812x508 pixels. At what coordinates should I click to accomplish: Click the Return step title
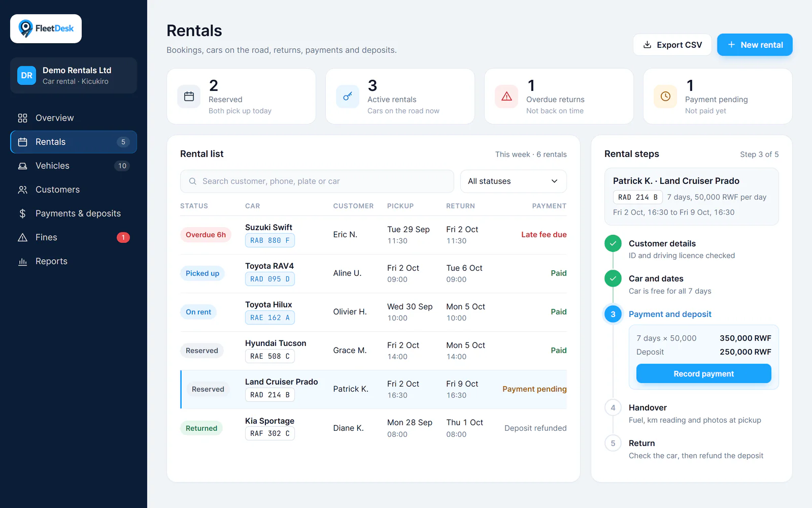pyautogui.click(x=641, y=443)
